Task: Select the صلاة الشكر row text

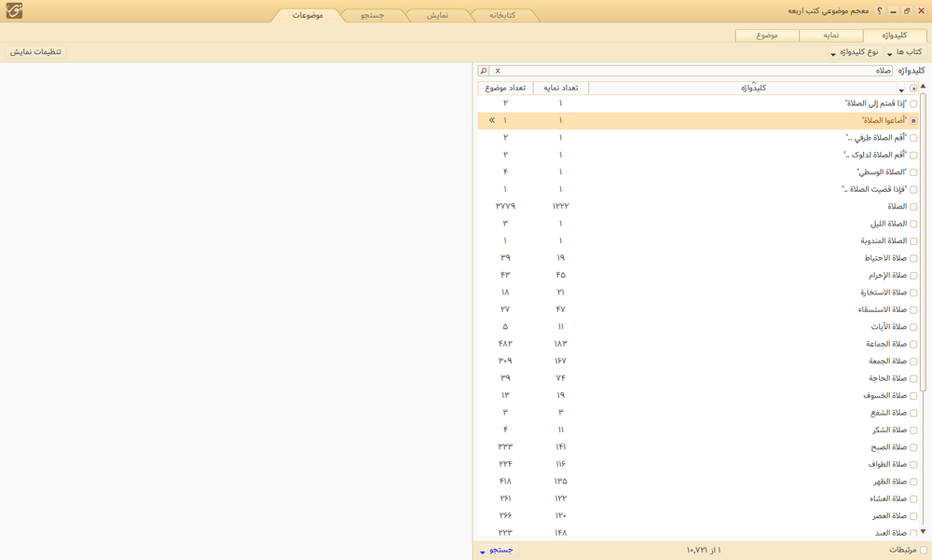Action: pyautogui.click(x=890, y=430)
